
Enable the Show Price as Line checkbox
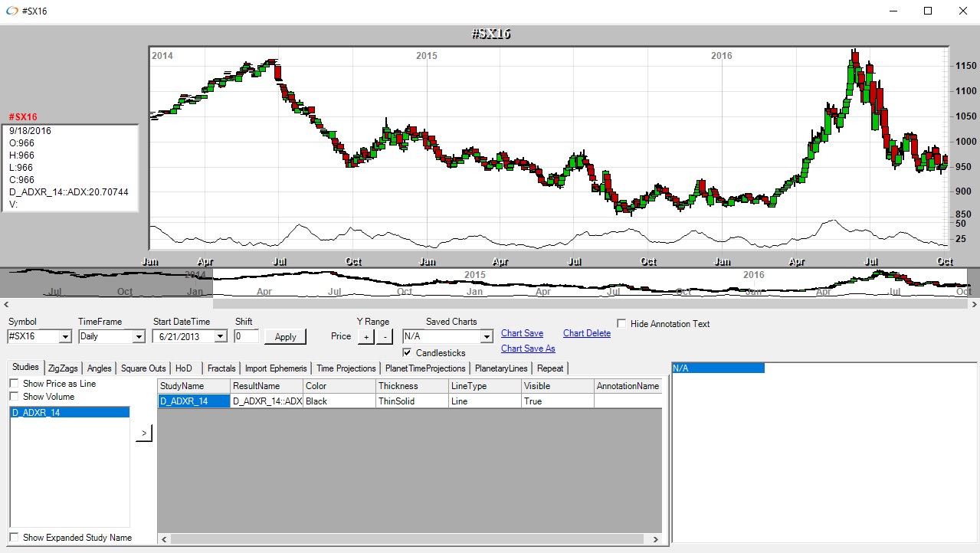(14, 384)
